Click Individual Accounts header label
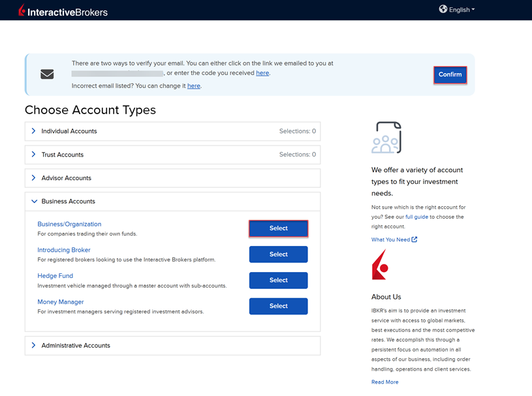This screenshot has height=396, width=532. click(69, 131)
